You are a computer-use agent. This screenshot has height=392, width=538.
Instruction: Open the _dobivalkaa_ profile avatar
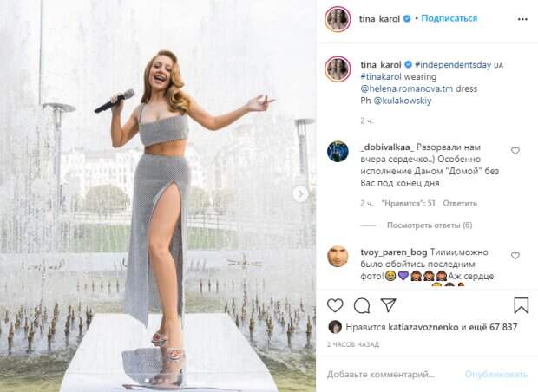coord(337,151)
